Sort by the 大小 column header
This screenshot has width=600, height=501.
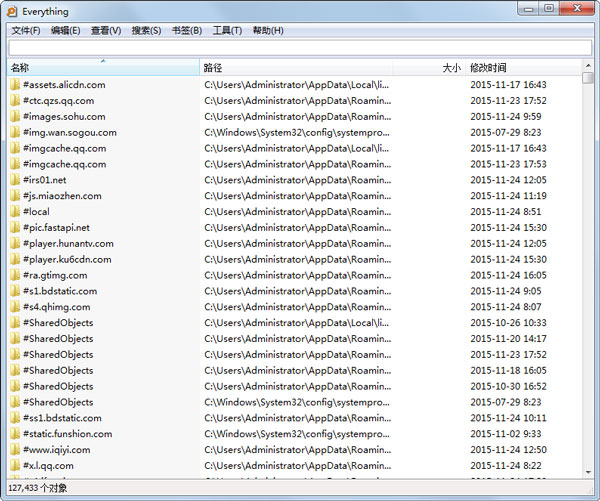point(429,68)
